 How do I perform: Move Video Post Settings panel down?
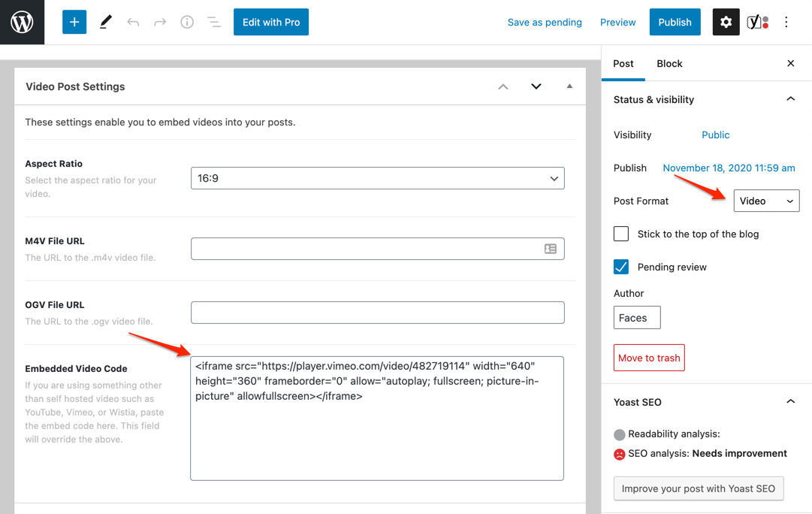(x=536, y=86)
